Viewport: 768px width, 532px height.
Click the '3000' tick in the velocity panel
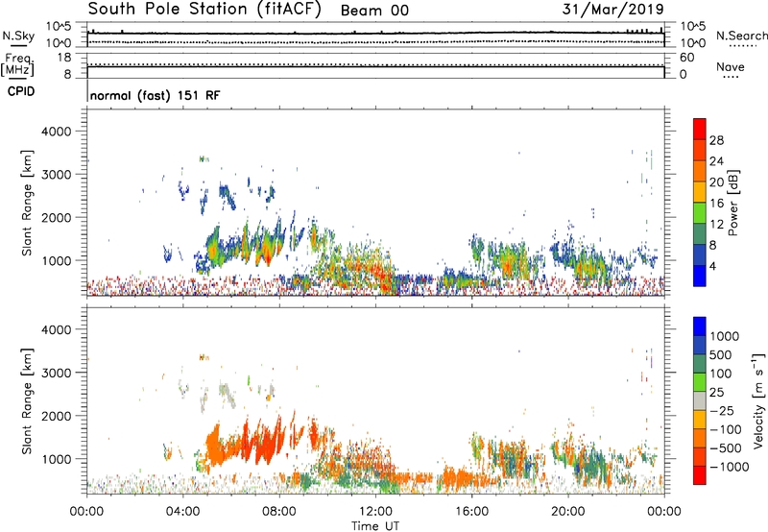point(57,373)
